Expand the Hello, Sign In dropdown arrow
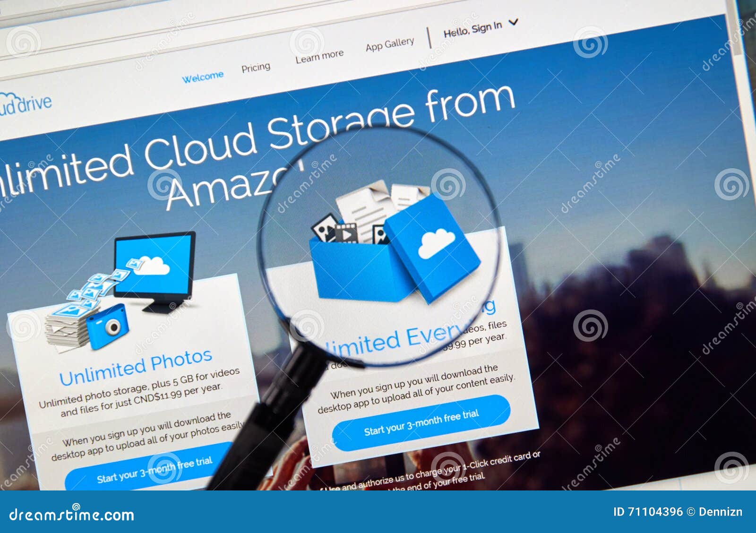The image size is (756, 533). 514,22
